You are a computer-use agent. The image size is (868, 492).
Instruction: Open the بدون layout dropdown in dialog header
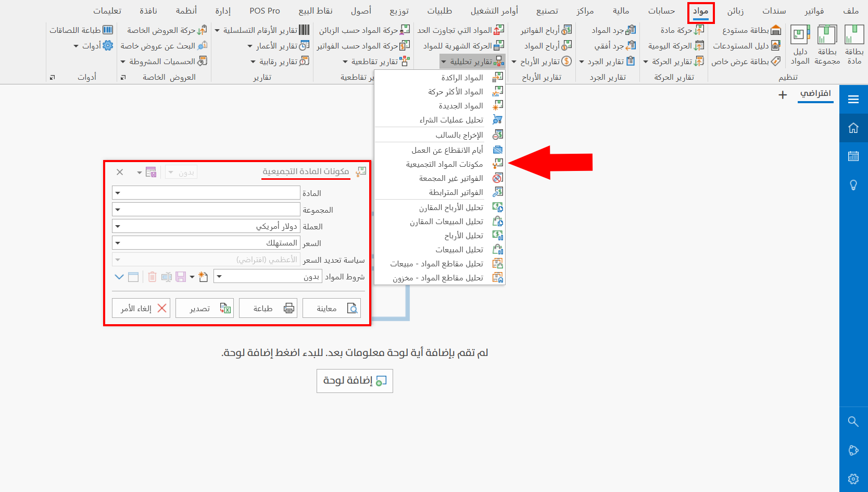[x=181, y=173]
